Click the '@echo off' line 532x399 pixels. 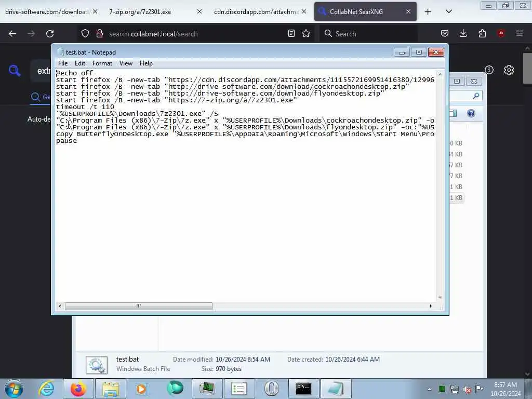(x=75, y=73)
